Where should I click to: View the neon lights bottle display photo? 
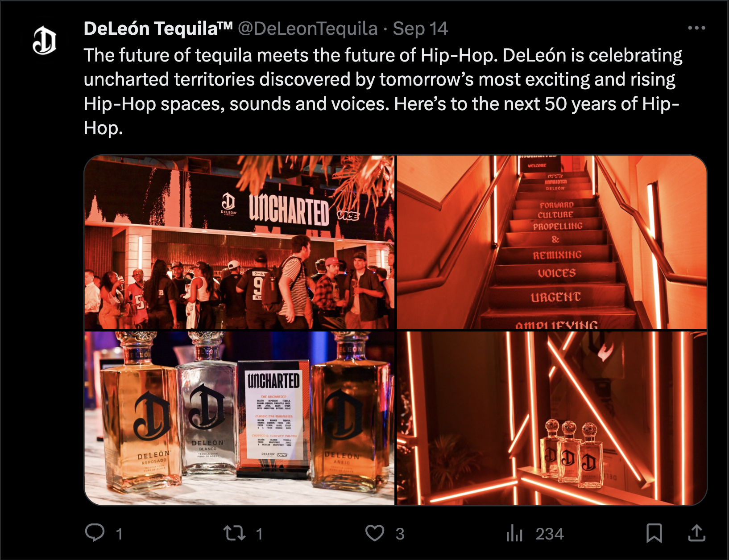point(552,418)
